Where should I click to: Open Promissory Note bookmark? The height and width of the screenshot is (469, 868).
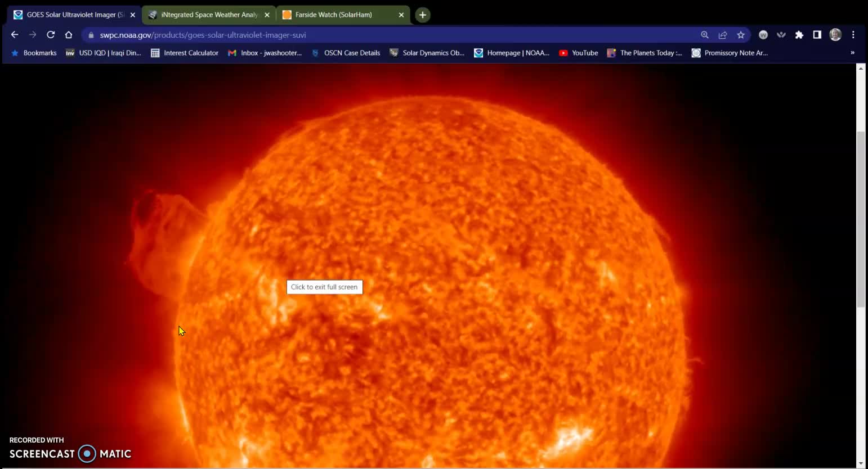click(x=730, y=53)
